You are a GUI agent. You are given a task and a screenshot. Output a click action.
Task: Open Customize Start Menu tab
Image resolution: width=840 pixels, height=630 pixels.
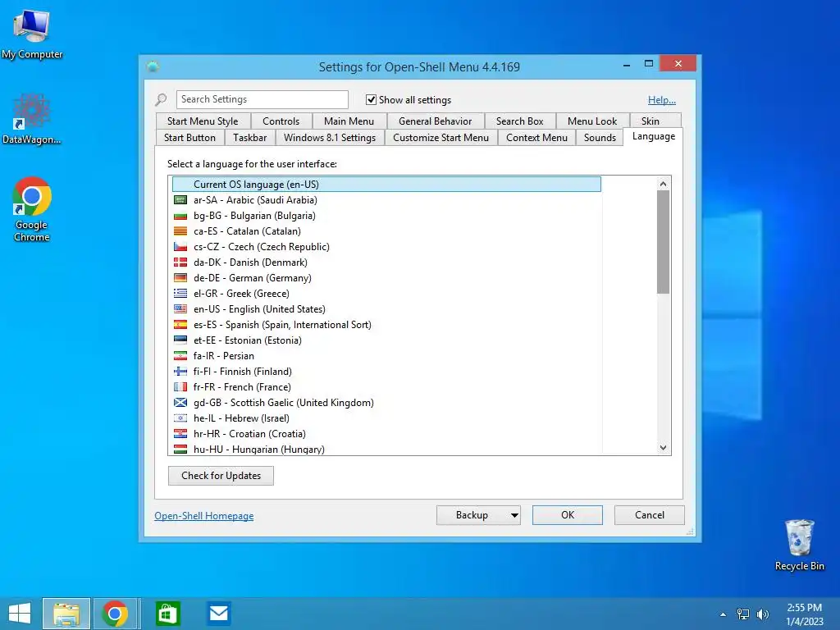click(441, 138)
